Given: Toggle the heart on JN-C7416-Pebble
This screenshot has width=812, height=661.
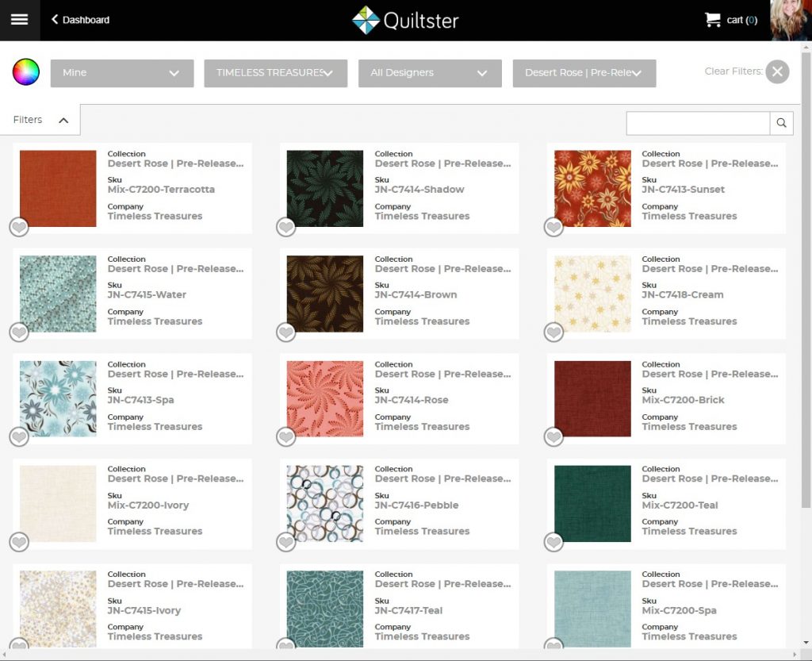Looking at the screenshot, I should [285, 543].
